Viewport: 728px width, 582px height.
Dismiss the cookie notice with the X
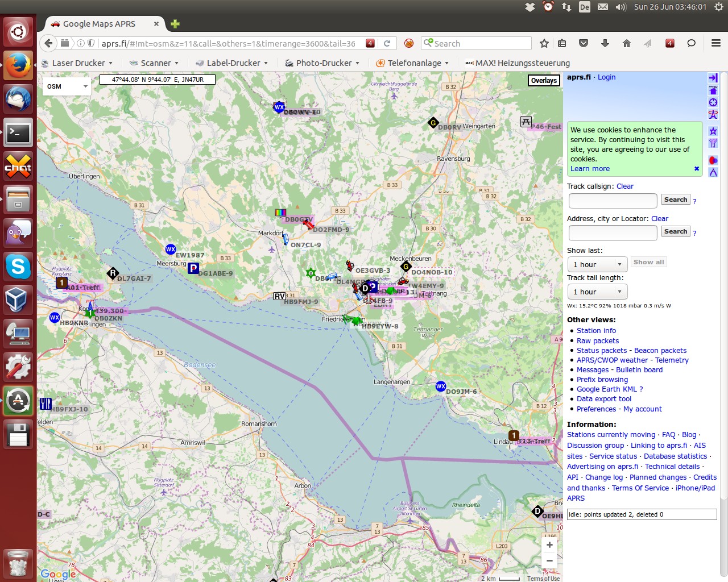click(x=696, y=169)
